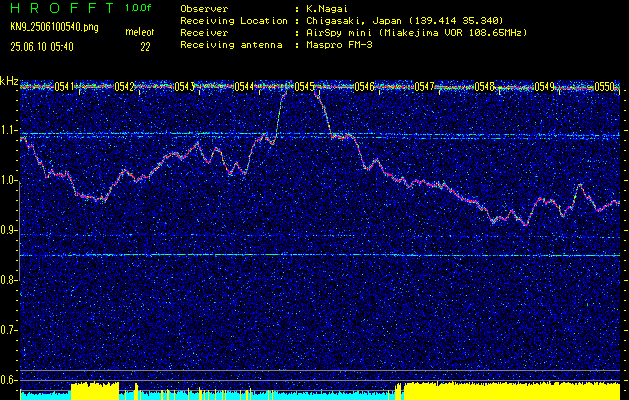
Task: Click the 0.9 frequency axis label
Action: 8,230
